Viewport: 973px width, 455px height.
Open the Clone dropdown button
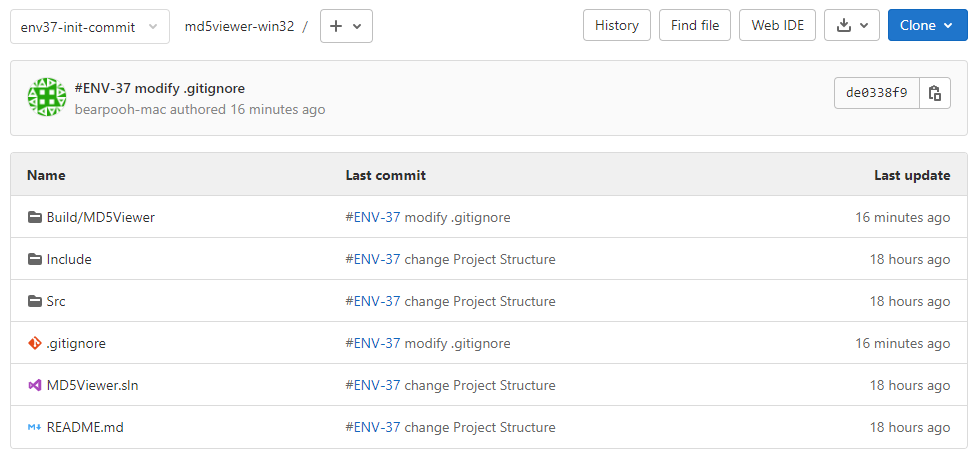[928, 25]
